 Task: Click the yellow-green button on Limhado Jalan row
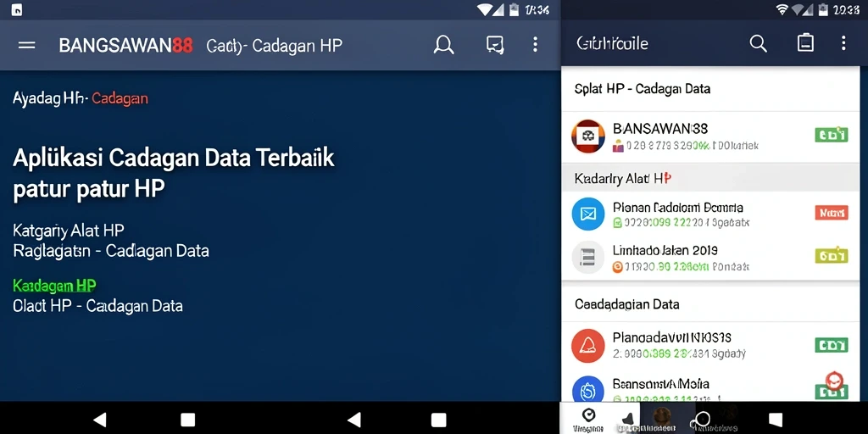[x=832, y=255]
